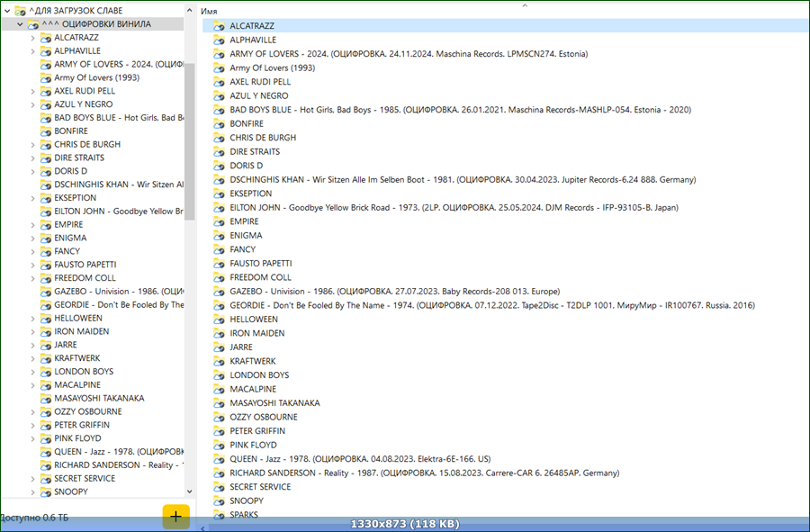
Task: Click the IRON MAIDEN folder icon in list
Action: pyautogui.click(x=219, y=333)
